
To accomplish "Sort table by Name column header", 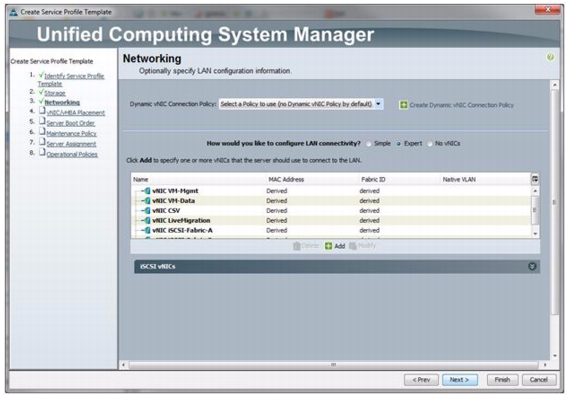I will [x=140, y=179].
